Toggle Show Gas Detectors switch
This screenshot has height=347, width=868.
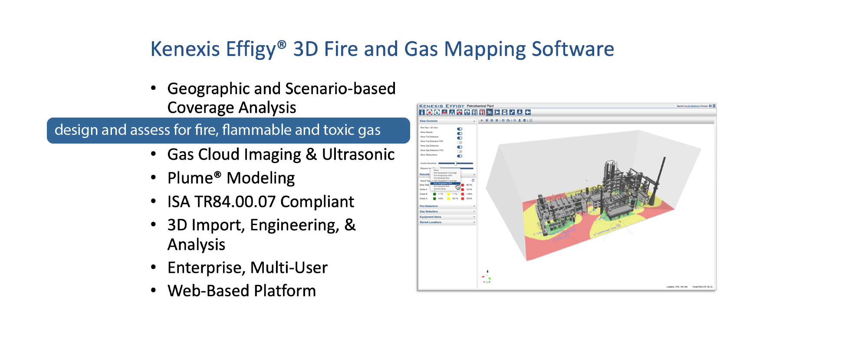click(460, 147)
